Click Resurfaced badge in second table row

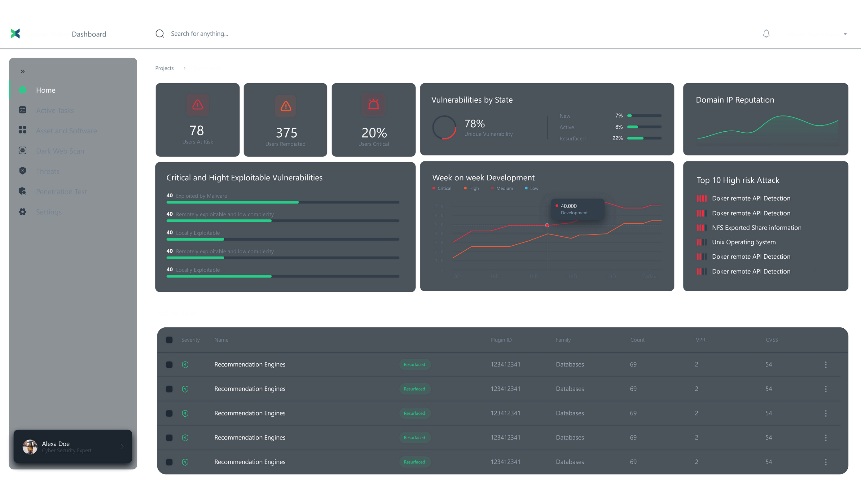click(x=415, y=389)
